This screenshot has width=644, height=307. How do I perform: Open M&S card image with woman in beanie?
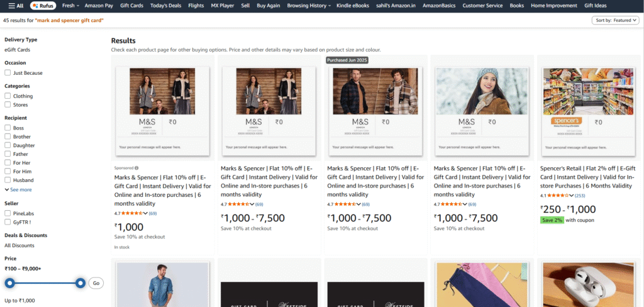pos(482,111)
